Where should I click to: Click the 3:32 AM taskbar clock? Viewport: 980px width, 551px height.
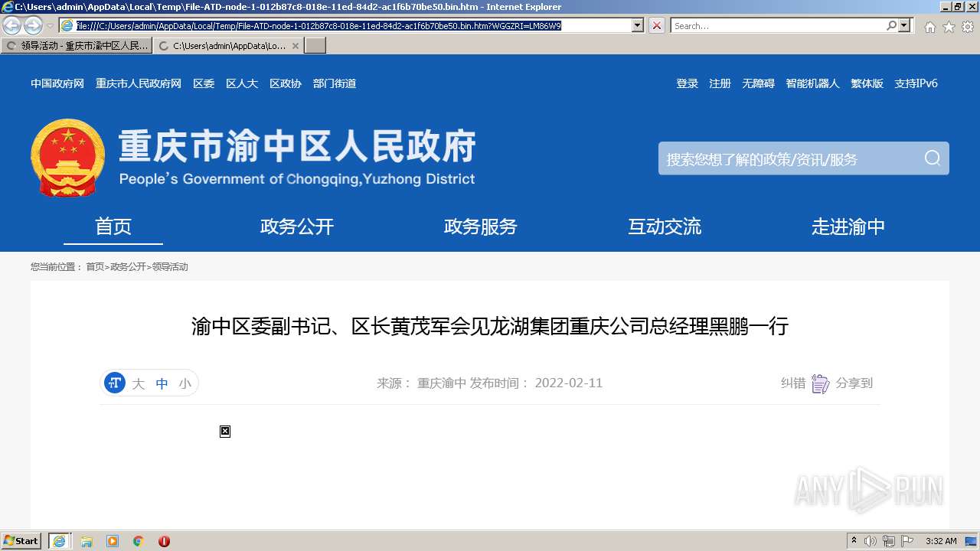[x=941, y=541]
